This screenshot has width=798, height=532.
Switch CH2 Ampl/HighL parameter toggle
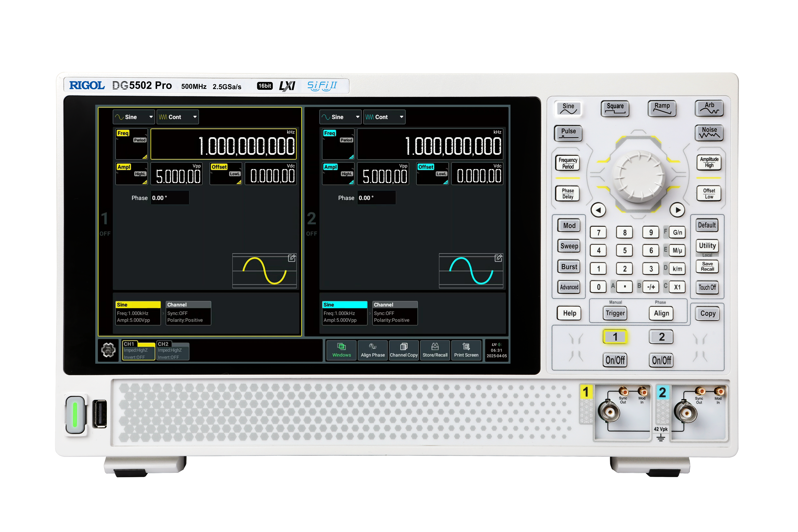(x=338, y=174)
